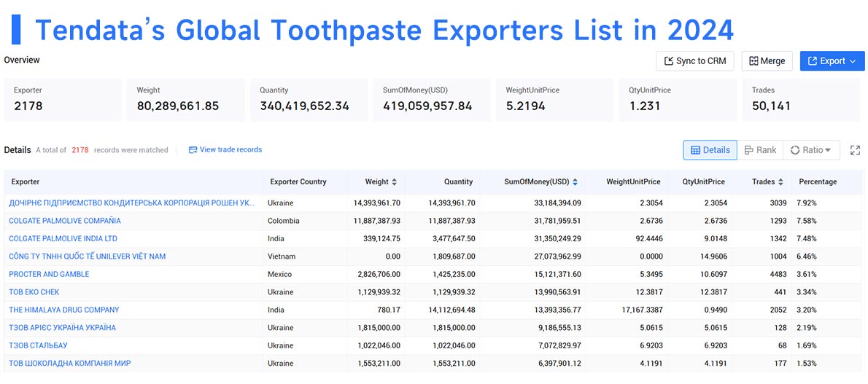The image size is (868, 384).
Task: Switch to the Details view tab
Action: pyautogui.click(x=710, y=150)
